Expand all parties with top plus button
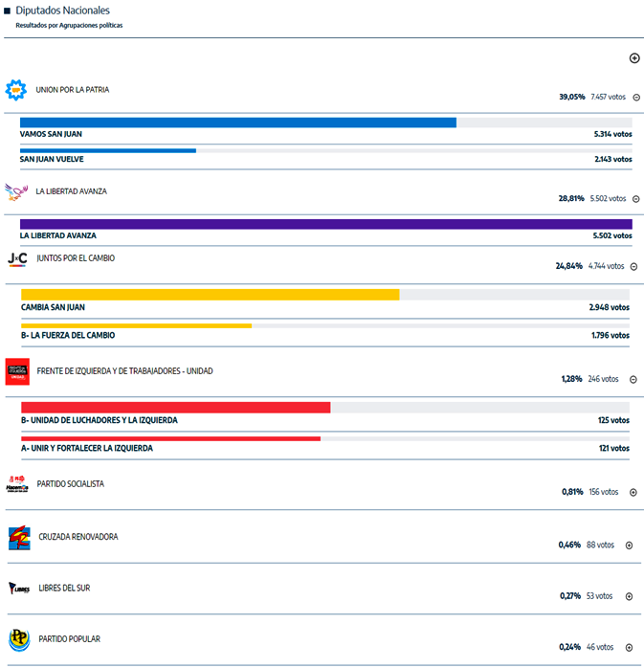The height and width of the screenshot is (668, 644). point(634,58)
